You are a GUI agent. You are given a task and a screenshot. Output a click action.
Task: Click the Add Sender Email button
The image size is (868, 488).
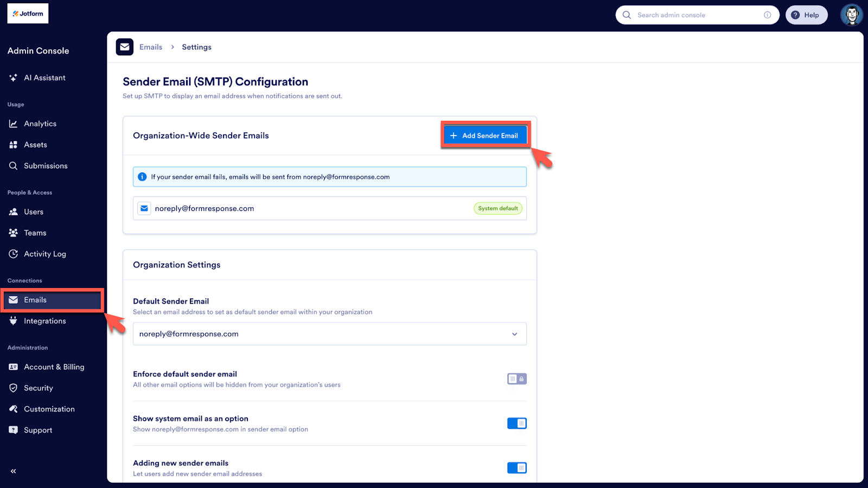coord(485,135)
